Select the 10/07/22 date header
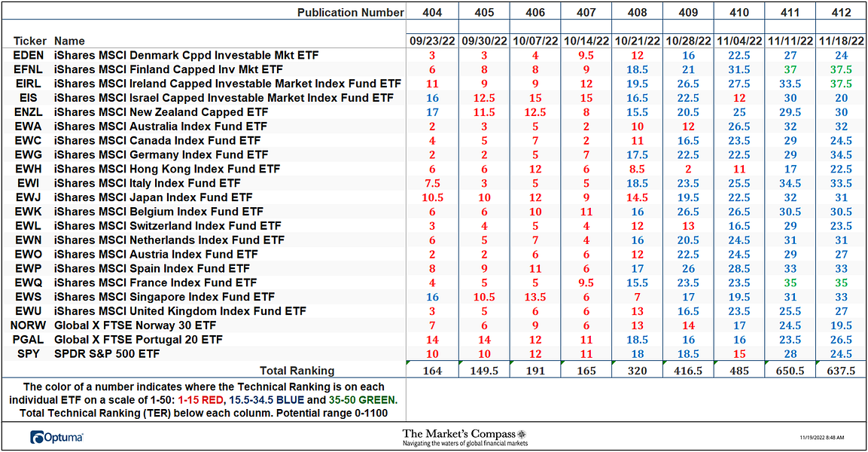This screenshot has width=868, height=452. [x=535, y=41]
